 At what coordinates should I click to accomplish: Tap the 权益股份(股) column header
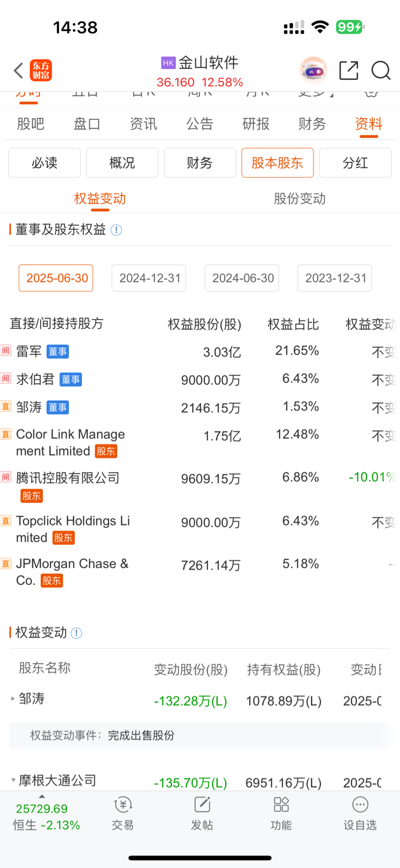click(x=205, y=324)
